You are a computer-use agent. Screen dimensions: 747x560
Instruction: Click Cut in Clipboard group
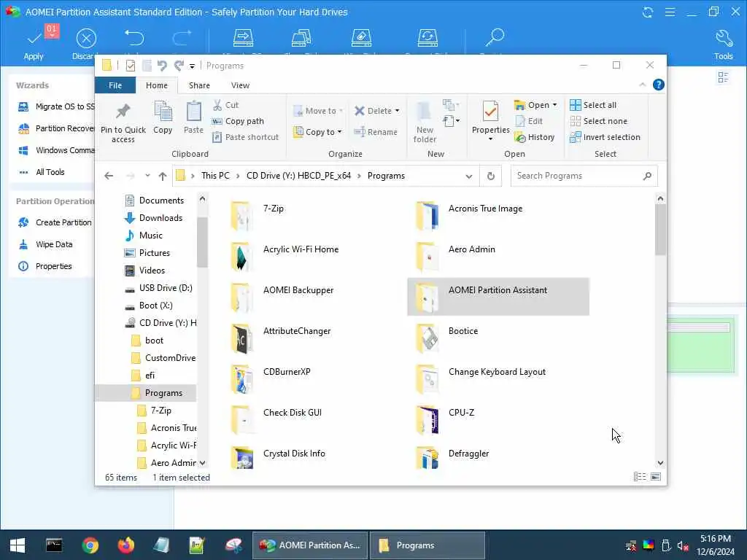226,105
